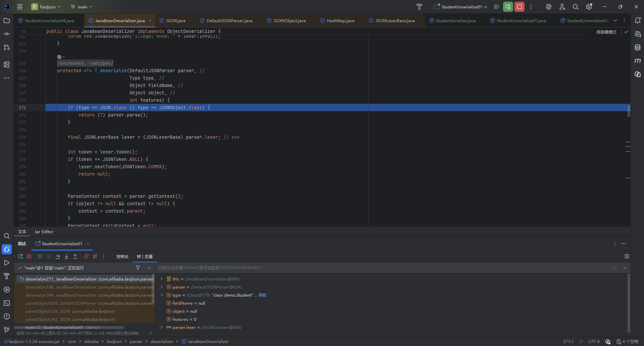Select frame parseObject:639, DefaultJSONParser
This screenshot has height=346, width=644.
pyautogui.click(x=86, y=303)
